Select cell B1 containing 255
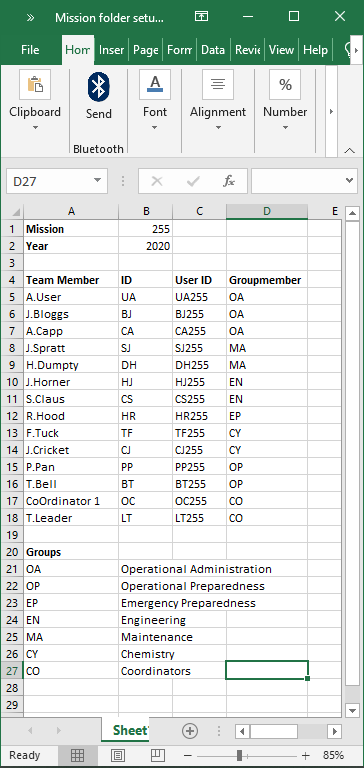 coord(146,229)
